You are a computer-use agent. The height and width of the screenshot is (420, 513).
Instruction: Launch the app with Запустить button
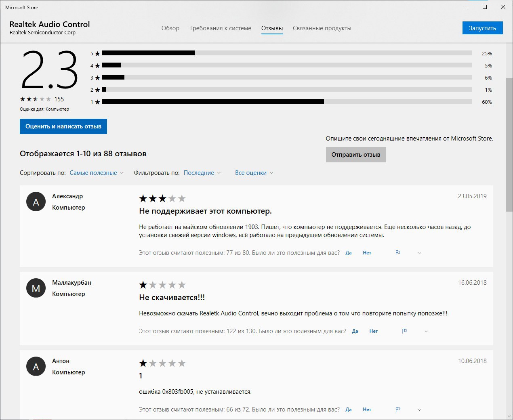tap(482, 28)
